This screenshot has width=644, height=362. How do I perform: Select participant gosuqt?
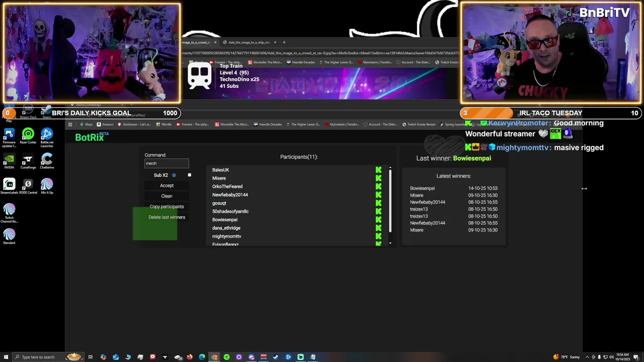pyautogui.click(x=219, y=203)
